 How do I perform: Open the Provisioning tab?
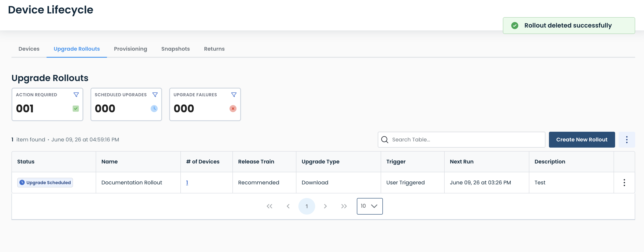coord(131,49)
